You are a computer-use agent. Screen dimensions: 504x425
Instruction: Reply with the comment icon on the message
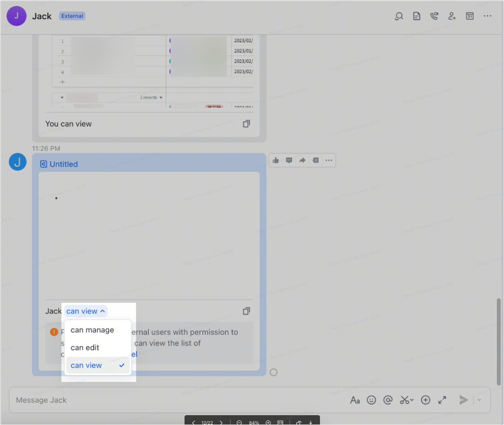[289, 160]
